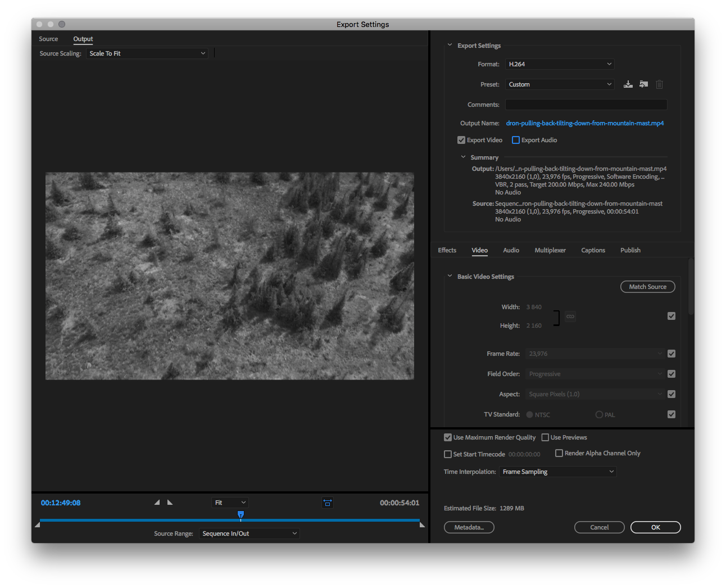Toggle aspect ratio corrected preview
726x588 pixels.
pos(328,503)
